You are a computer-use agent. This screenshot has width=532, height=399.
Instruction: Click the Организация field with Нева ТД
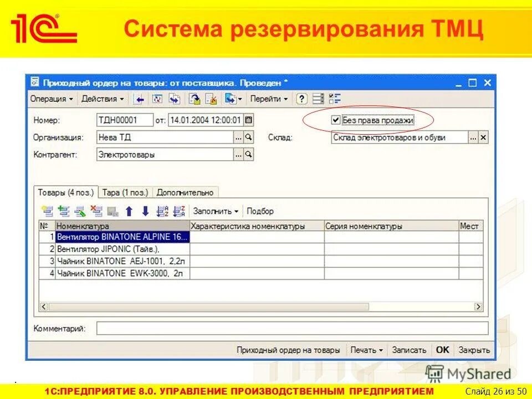[165, 137]
